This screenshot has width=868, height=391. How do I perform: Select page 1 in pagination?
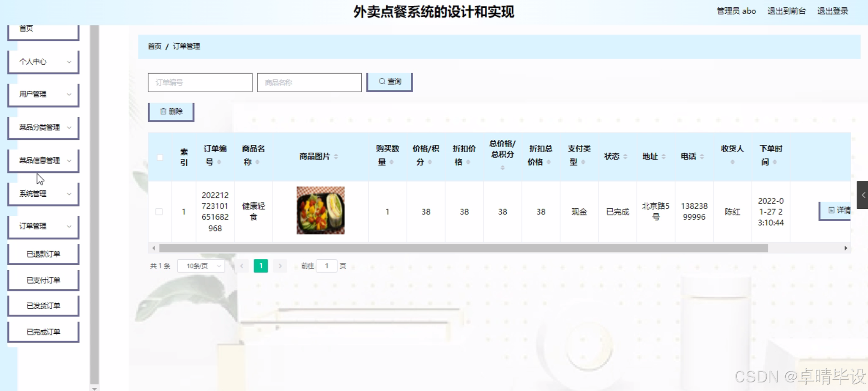(261, 266)
